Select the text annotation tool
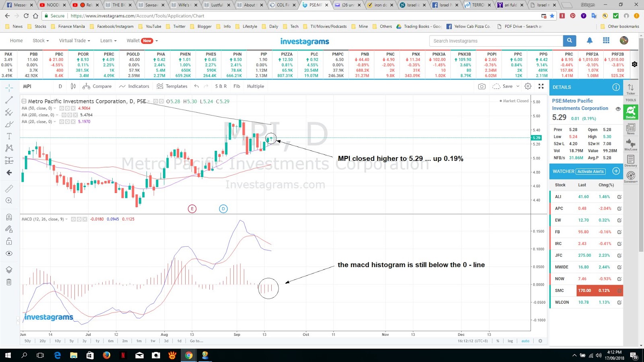The image size is (644, 362). click(x=9, y=136)
